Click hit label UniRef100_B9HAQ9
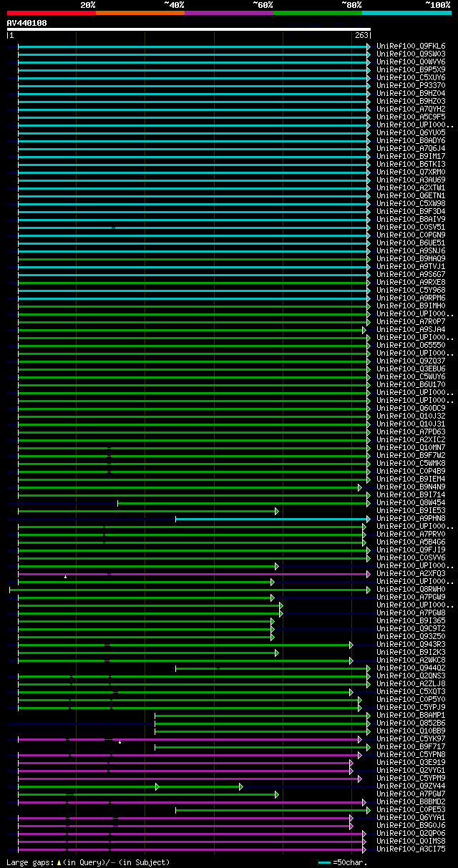The image size is (458, 868). (411, 258)
